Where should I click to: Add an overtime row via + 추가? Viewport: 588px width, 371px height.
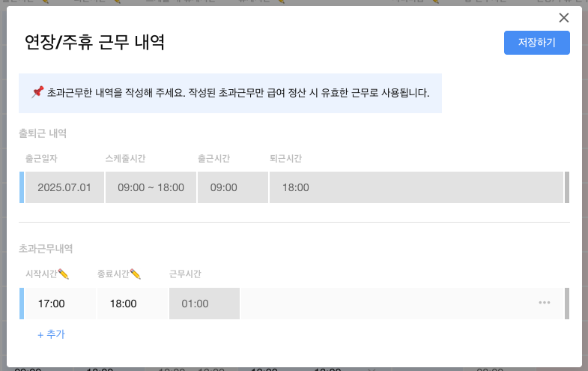tap(52, 334)
